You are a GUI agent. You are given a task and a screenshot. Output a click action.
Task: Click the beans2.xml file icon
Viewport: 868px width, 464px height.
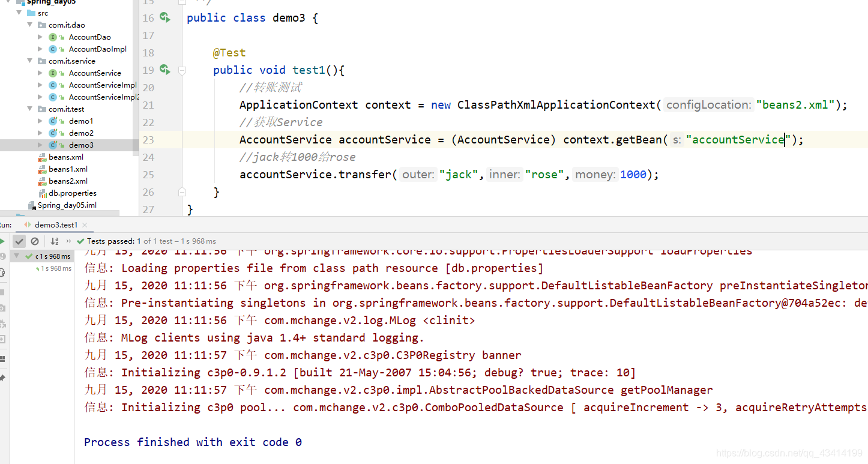[42, 181]
